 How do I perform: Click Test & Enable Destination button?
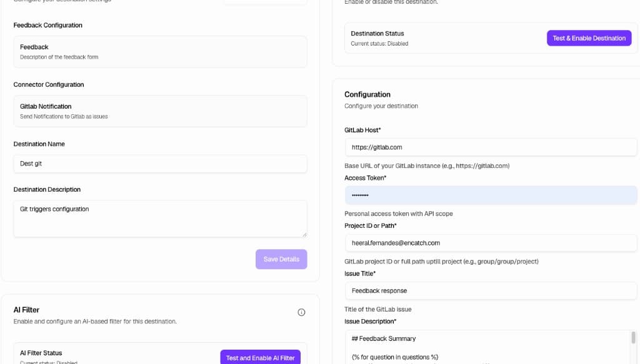point(589,38)
